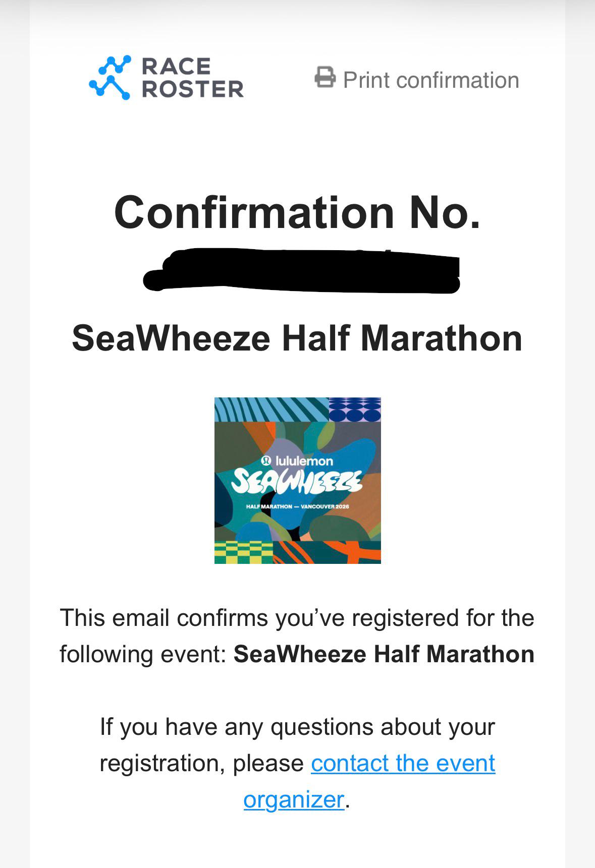Click the Race Roster zigzag logo icon
Image resolution: width=595 pixels, height=868 pixels.
(x=110, y=78)
